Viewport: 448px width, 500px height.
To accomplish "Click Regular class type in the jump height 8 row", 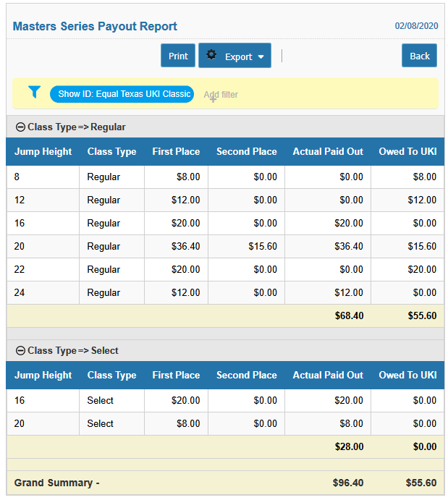I will click(x=111, y=177).
